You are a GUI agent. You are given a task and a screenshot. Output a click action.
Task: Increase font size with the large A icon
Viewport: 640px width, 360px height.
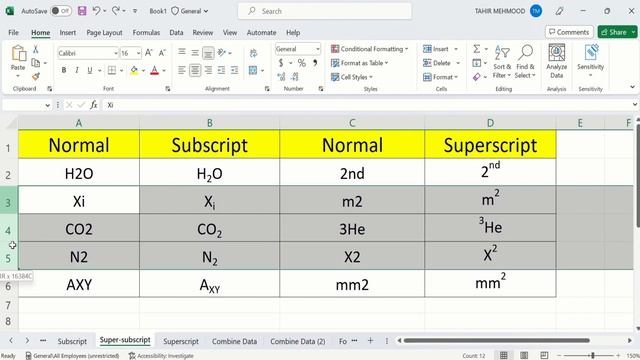pos(149,53)
